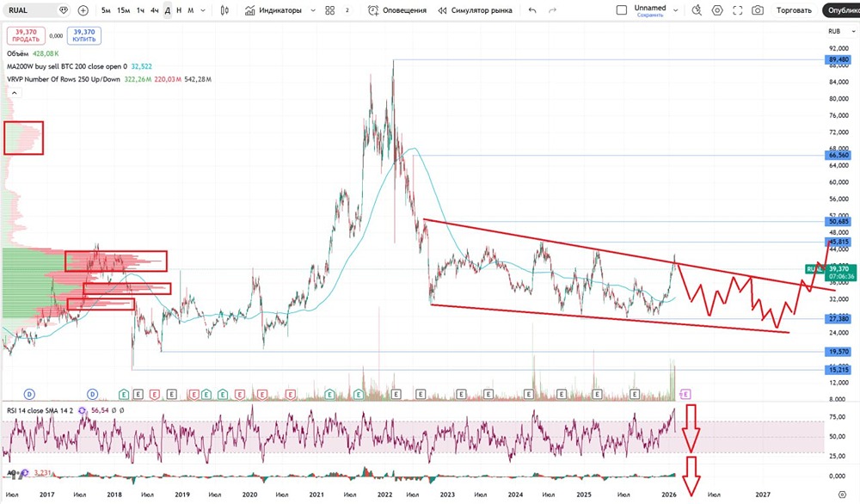
Task: Select the Н weekly timeframe
Action: click(179, 9)
